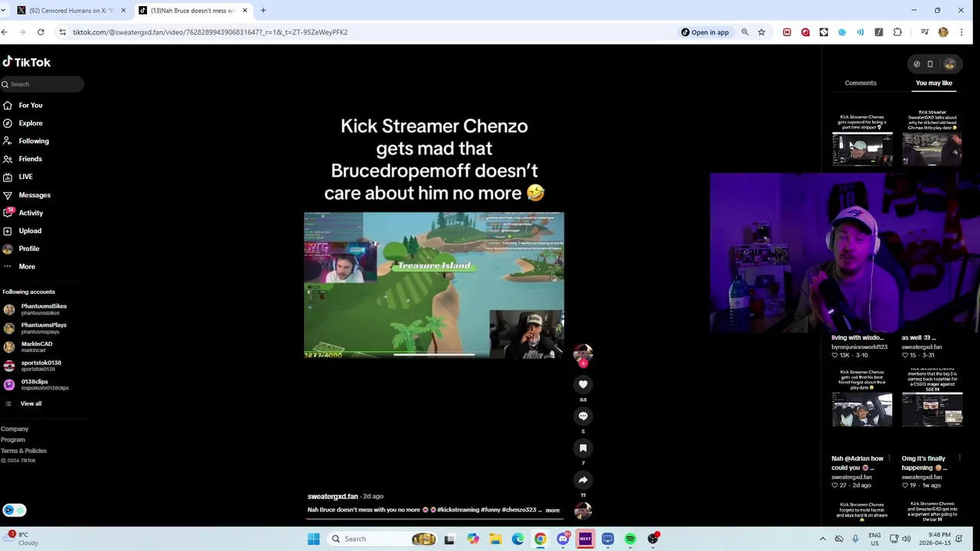Click the address bar URL
Image resolution: width=980 pixels, height=551 pixels.
(211, 32)
